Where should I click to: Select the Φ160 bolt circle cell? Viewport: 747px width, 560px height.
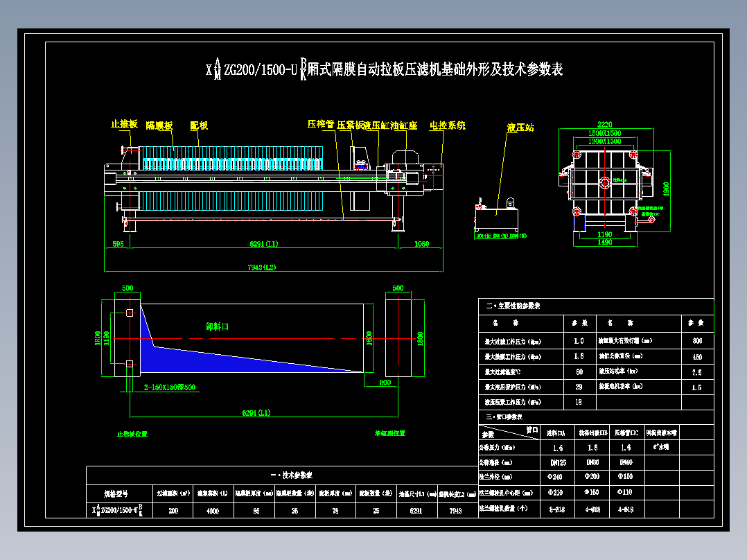[x=592, y=492]
